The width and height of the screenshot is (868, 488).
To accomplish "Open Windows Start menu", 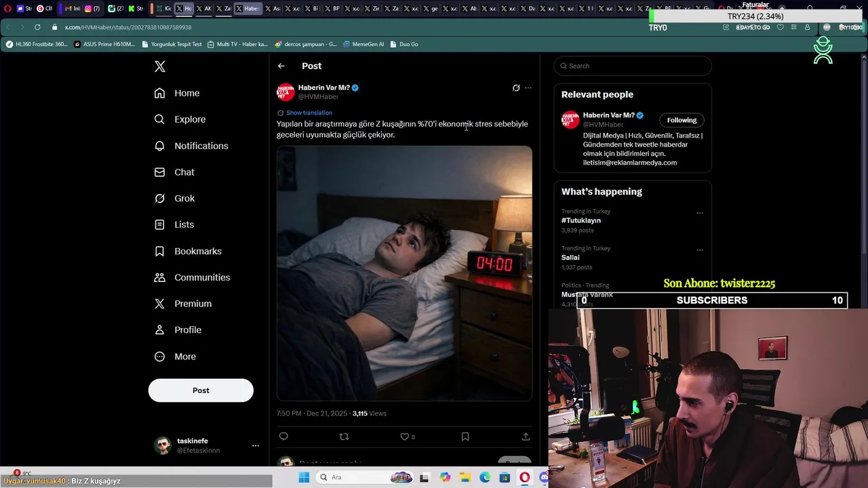I will tap(304, 478).
